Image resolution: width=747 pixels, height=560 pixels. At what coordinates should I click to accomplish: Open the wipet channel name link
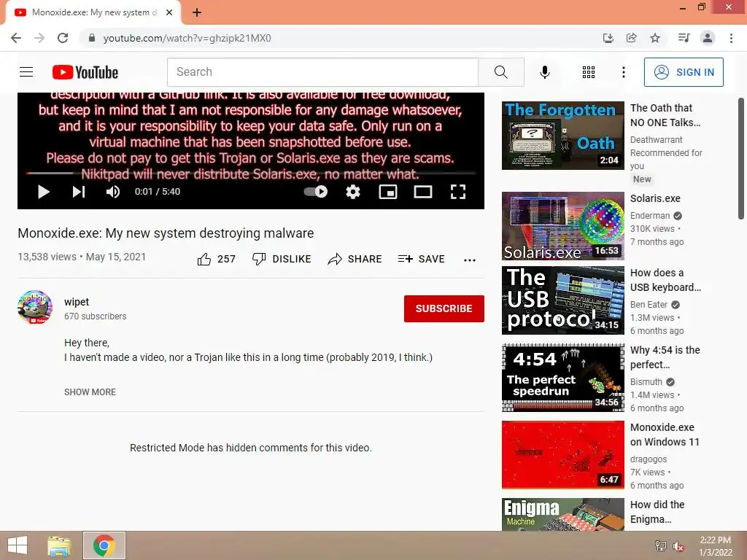77,302
